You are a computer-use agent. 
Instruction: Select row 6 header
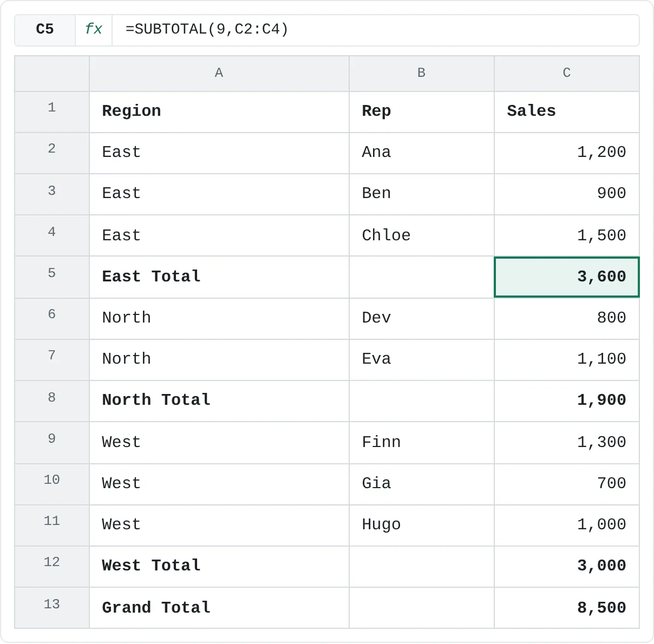[52, 319]
